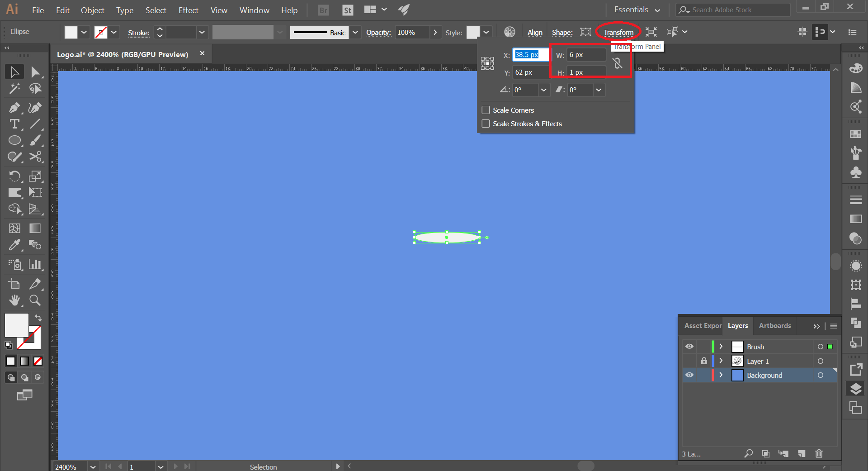
Task: Expand the Background layer
Action: [x=721, y=375]
